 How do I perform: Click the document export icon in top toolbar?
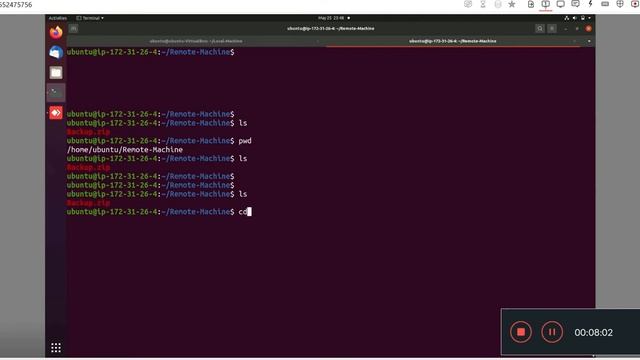coord(531,4)
